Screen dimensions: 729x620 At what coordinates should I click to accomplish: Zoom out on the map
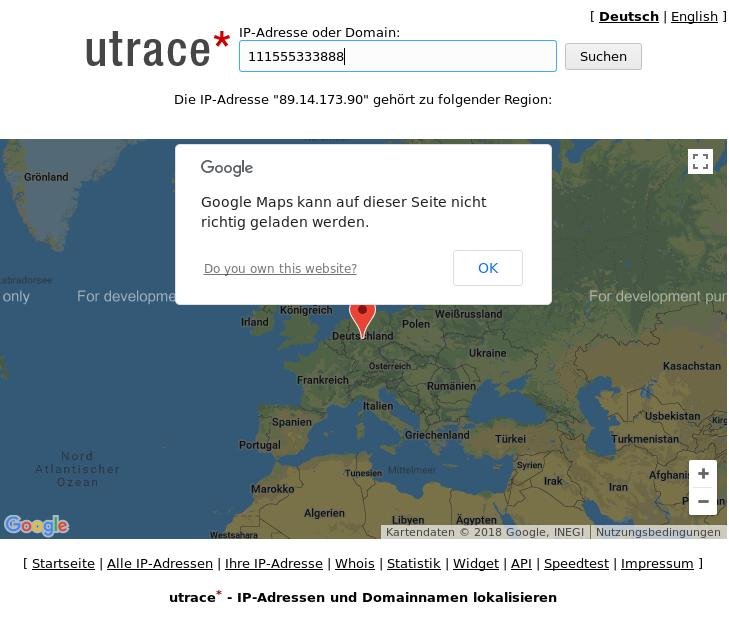(703, 501)
